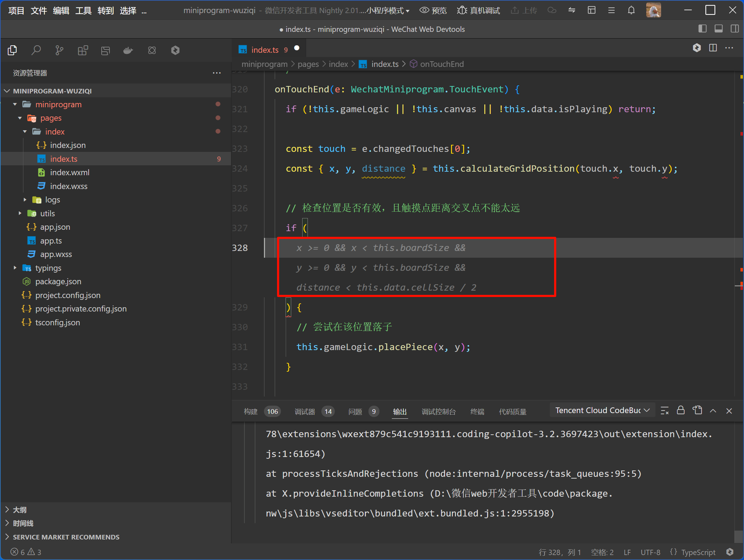This screenshot has height=560, width=744.
Task: Open the Search icon in activity bar
Action: pyautogui.click(x=36, y=50)
